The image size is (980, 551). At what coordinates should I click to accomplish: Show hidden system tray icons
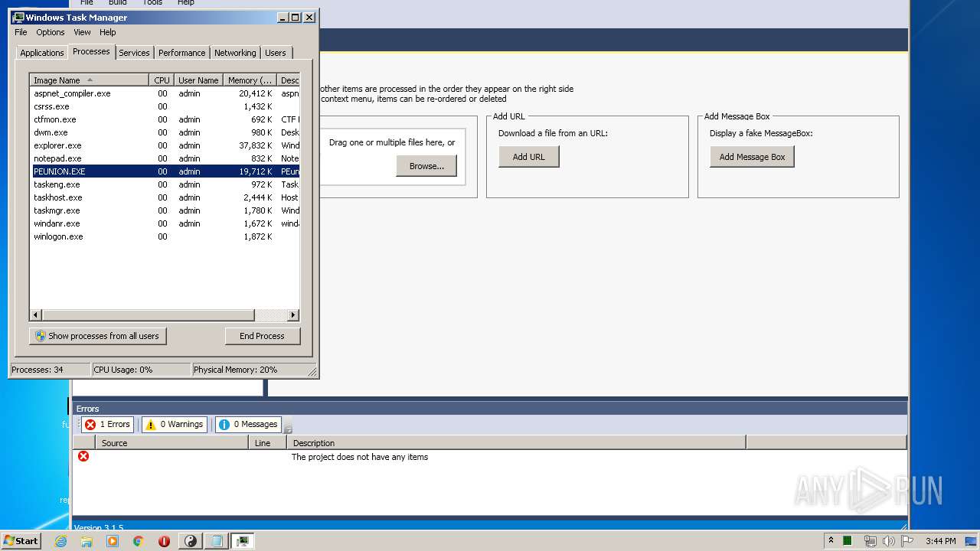[x=831, y=540]
